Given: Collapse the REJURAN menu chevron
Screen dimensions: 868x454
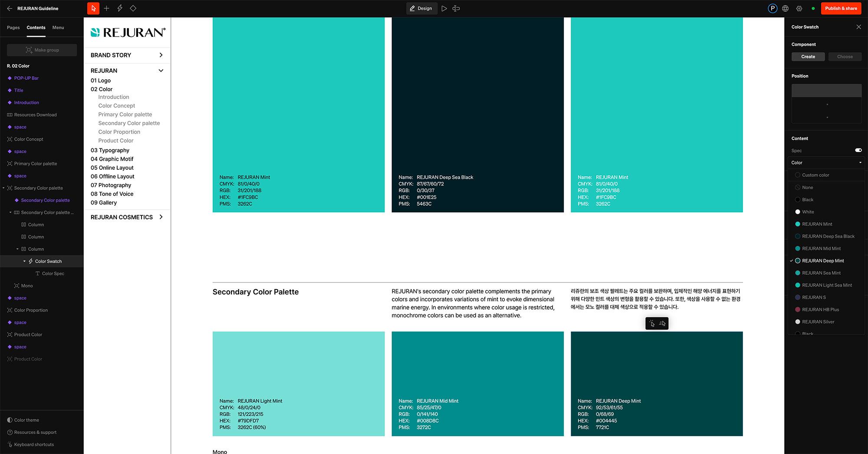Looking at the screenshot, I should 161,71.
